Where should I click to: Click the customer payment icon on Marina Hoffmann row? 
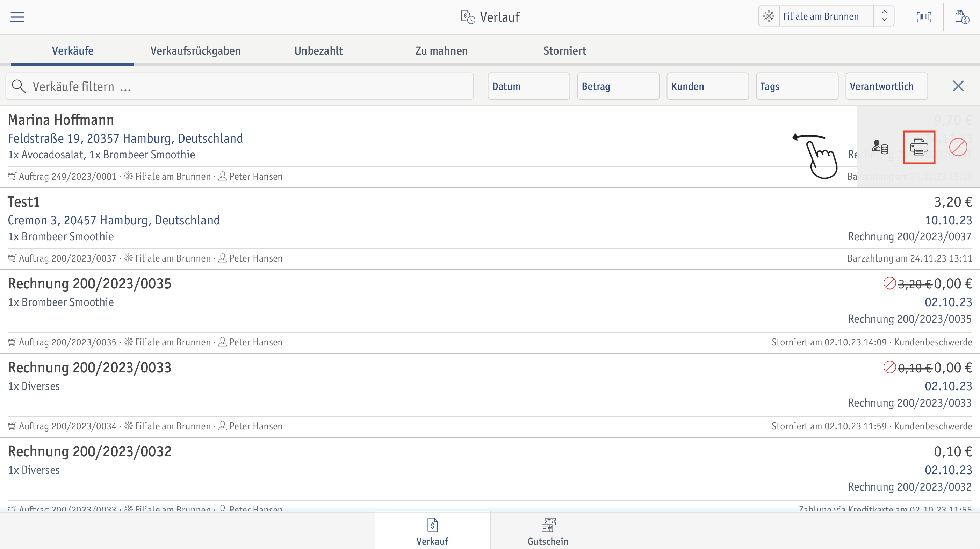(880, 147)
